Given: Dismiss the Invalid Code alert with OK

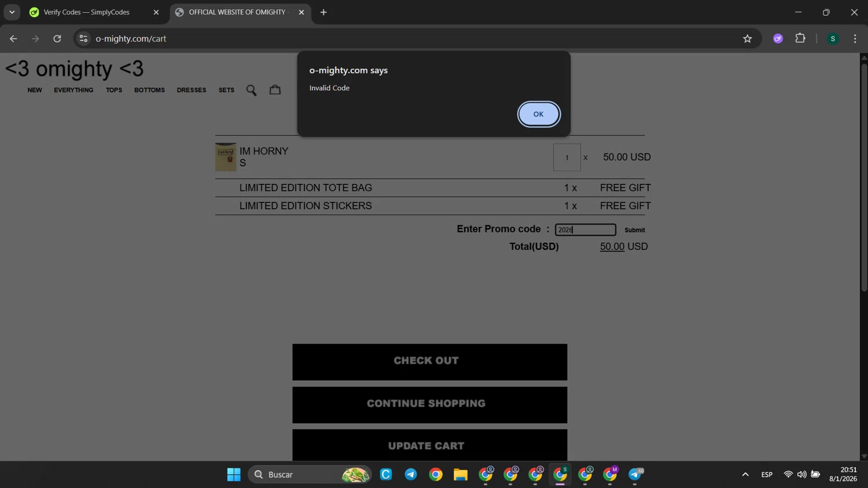Looking at the screenshot, I should (x=538, y=114).
